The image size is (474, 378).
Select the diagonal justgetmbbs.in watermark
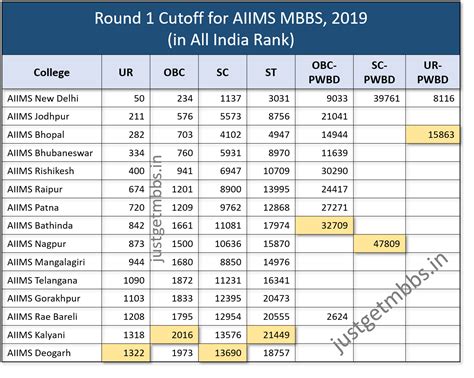click(x=388, y=303)
